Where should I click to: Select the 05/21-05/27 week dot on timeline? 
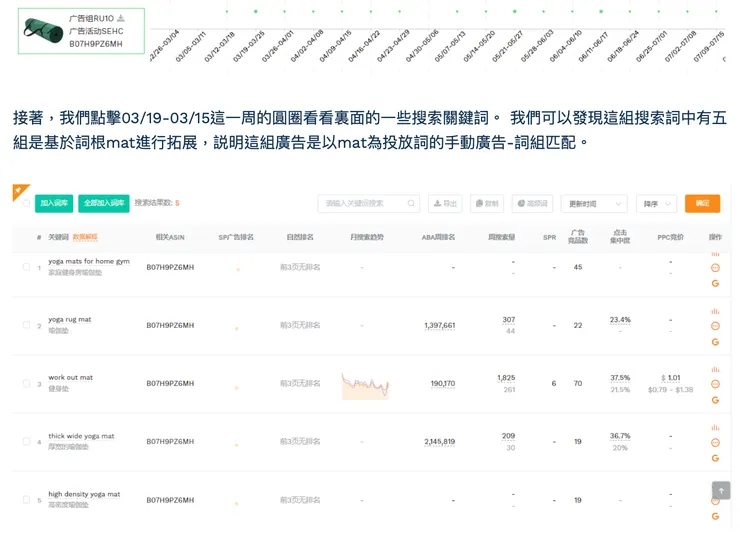(514, 11)
